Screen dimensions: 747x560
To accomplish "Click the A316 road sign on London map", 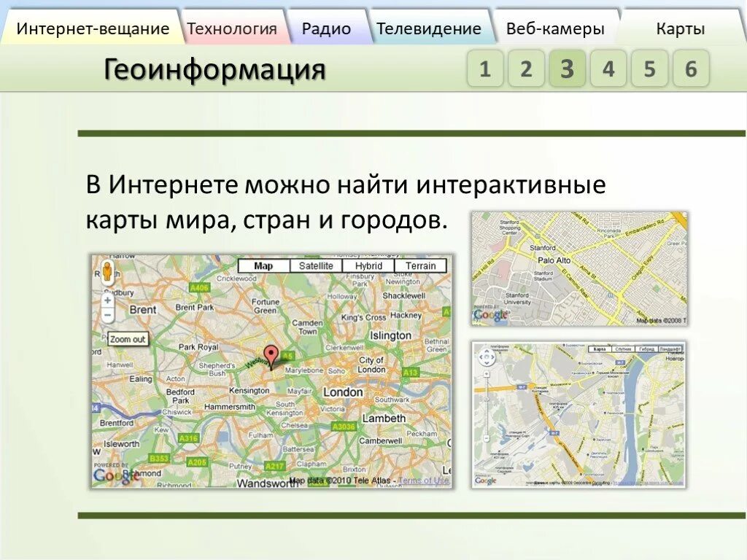I will coord(189,438).
